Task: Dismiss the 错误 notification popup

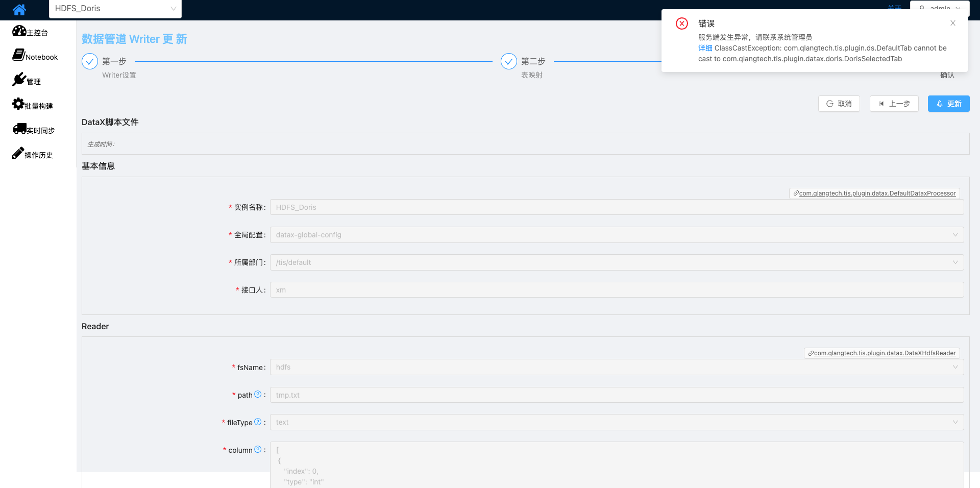Action: pos(952,23)
